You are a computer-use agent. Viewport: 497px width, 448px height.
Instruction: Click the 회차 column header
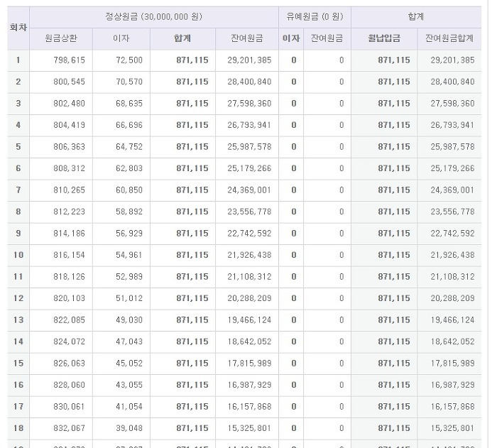point(18,28)
